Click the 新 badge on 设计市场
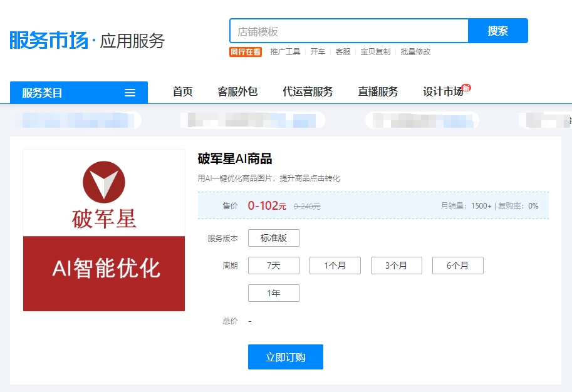The width and height of the screenshot is (572, 392). click(x=466, y=88)
